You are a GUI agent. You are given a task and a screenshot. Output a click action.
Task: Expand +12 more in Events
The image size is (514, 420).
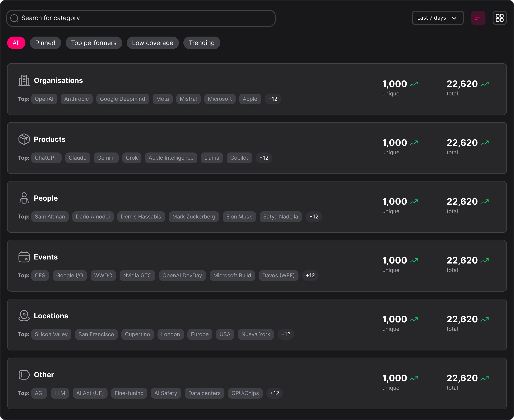click(x=310, y=275)
